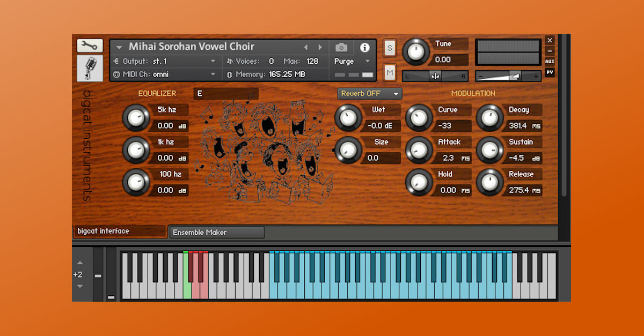The image size is (644, 336).
Task: Open the Reverb OFF dropdown
Action: coord(370,93)
